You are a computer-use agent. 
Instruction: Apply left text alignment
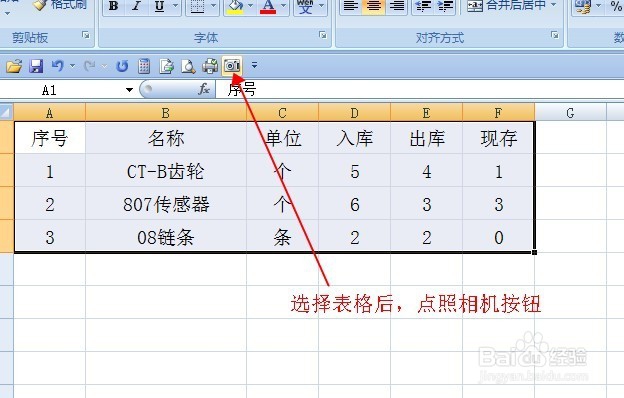point(351,6)
